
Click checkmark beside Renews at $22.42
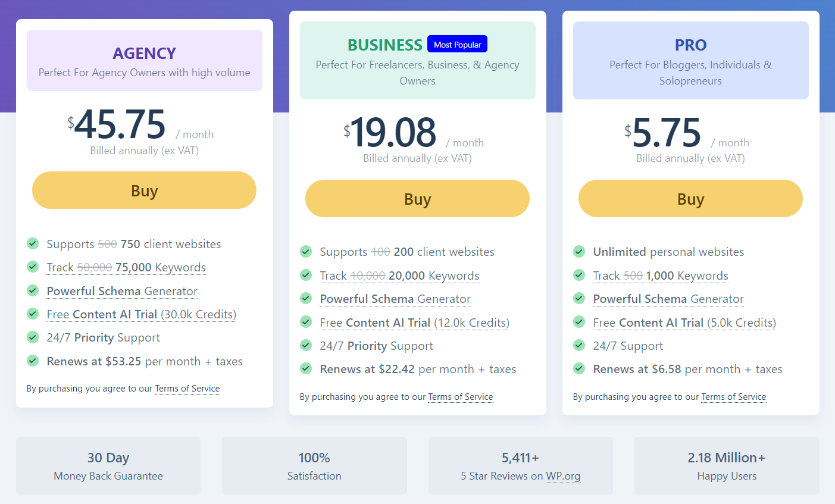pos(306,369)
